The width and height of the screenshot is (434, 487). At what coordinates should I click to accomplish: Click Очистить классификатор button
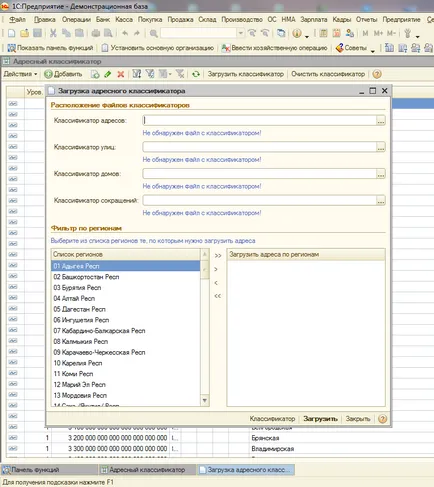328,74
